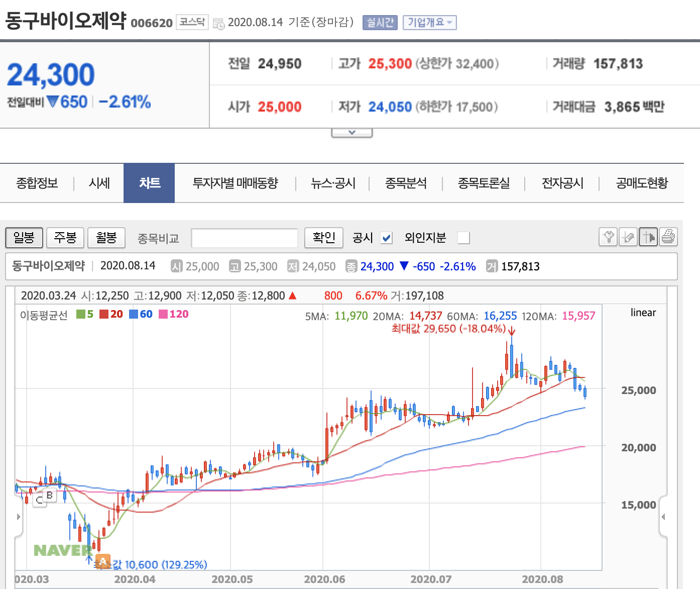The image size is (700, 589).
Task: Click the stock code 006620
Action: coord(152,23)
